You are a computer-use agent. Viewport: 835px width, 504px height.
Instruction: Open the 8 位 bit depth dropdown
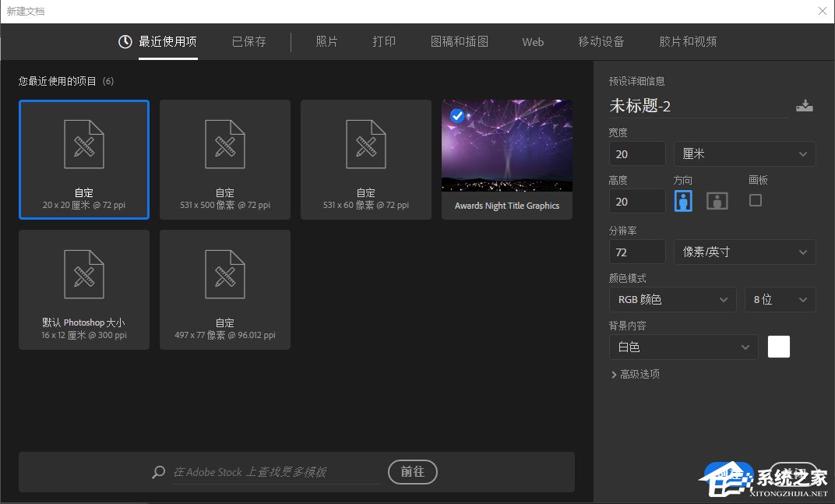(x=780, y=299)
